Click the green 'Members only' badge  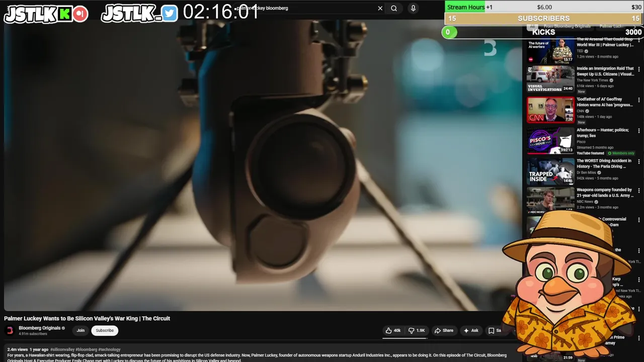(621, 153)
